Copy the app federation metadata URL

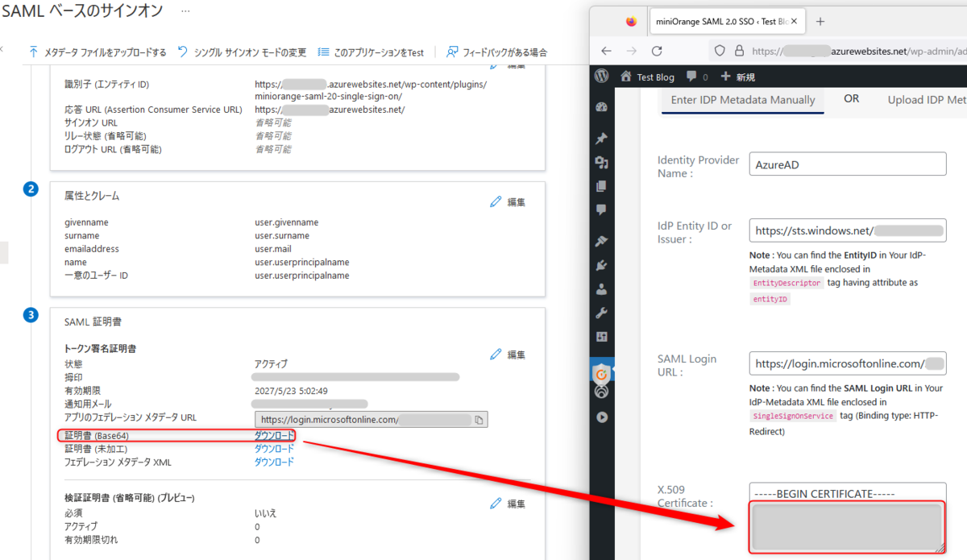point(479,420)
